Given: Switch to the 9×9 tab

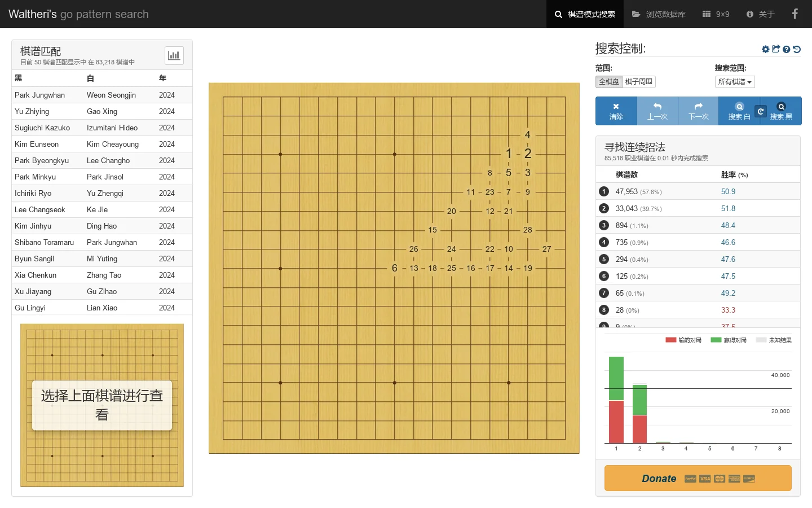Looking at the screenshot, I should click(716, 14).
